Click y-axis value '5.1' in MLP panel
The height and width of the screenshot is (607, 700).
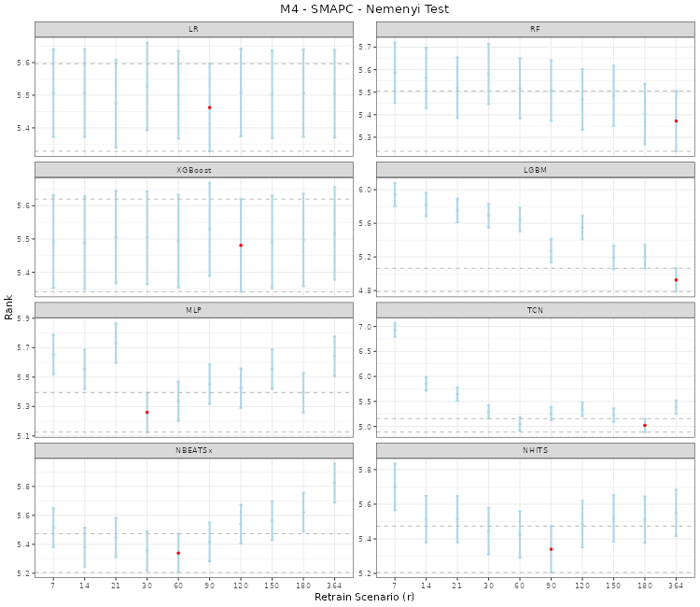23,436
